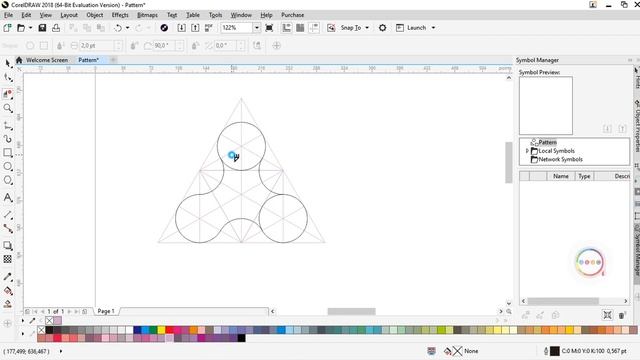
Task: Click the Page 1 tab
Action: click(x=106, y=311)
